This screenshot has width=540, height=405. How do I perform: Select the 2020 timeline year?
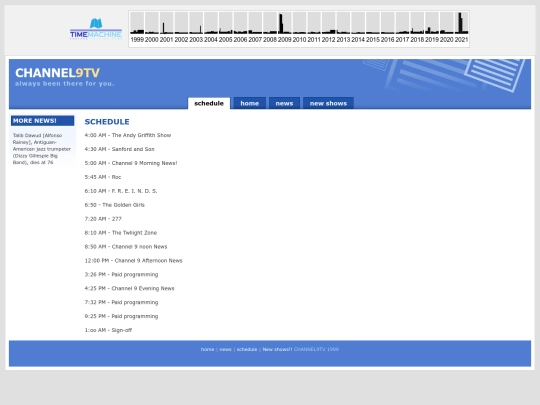pos(447,28)
